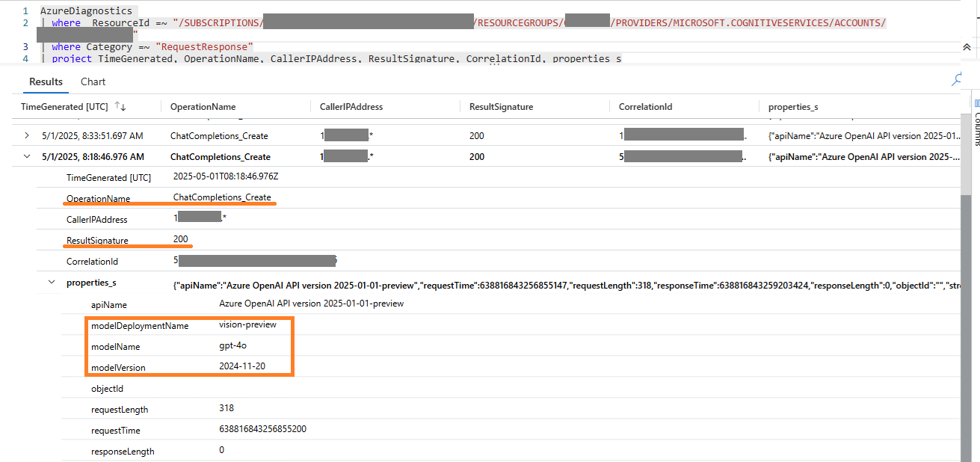Click the long JSON value beside properties_s detail

(x=566, y=285)
